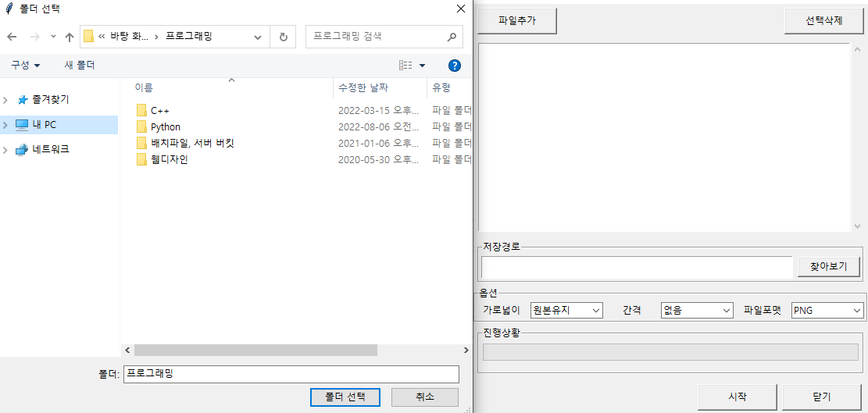Confirm with the 폴더 선택 button
The width and height of the screenshot is (868, 413).
345,397
